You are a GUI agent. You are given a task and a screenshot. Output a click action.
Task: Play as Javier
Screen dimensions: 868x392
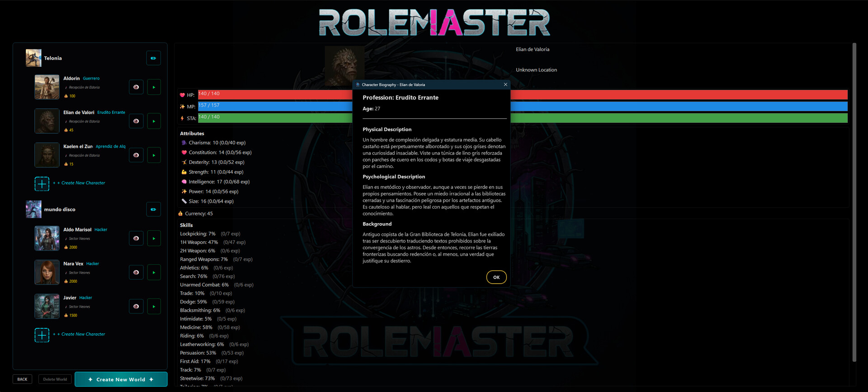(154, 306)
